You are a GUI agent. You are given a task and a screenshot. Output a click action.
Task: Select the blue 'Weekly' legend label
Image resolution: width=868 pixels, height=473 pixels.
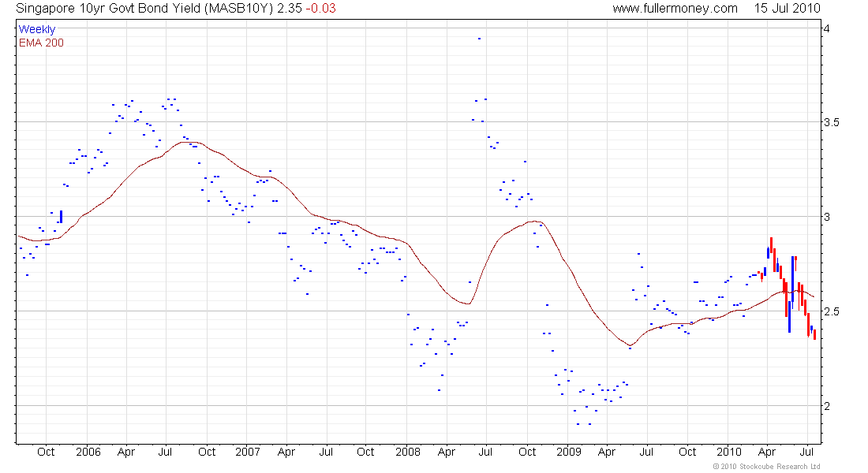(x=37, y=29)
